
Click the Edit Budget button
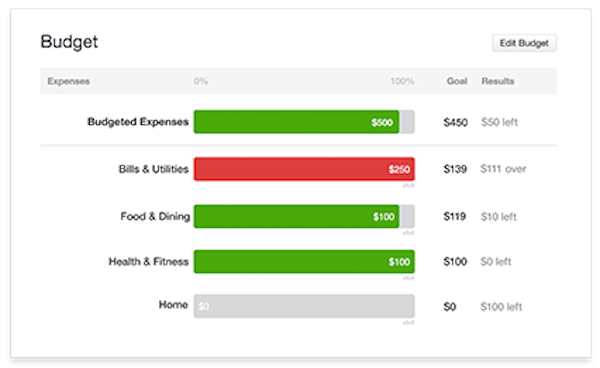pyautogui.click(x=524, y=43)
